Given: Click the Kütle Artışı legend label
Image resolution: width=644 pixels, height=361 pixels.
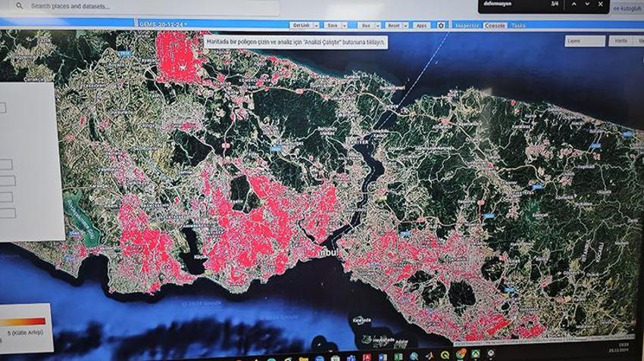Looking at the screenshot, I should point(26,333).
